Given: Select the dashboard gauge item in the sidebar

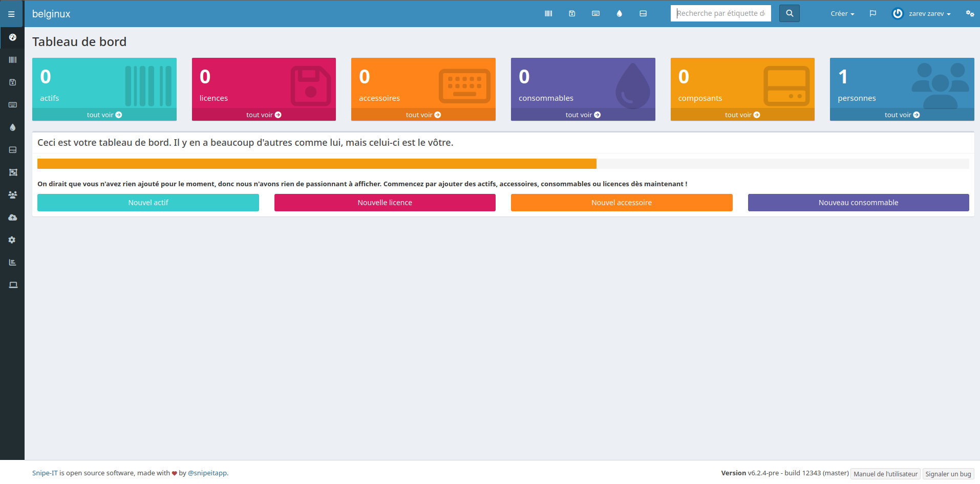Looking at the screenshot, I should coord(12,37).
